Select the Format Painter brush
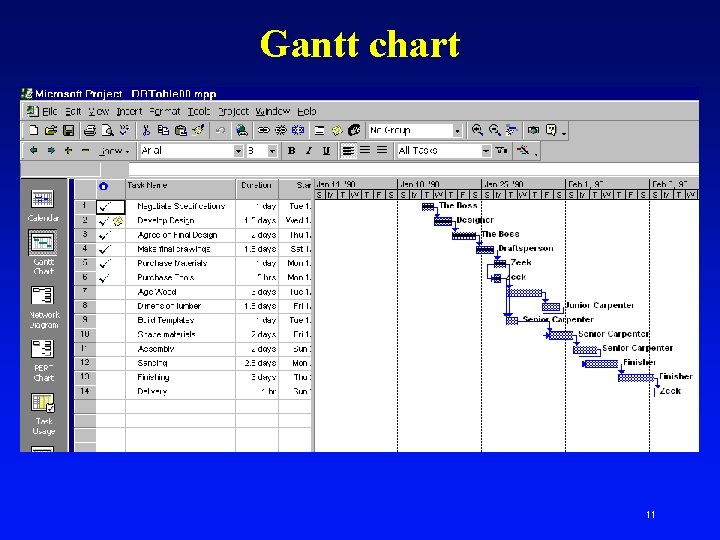The width and height of the screenshot is (720, 540). point(198,130)
